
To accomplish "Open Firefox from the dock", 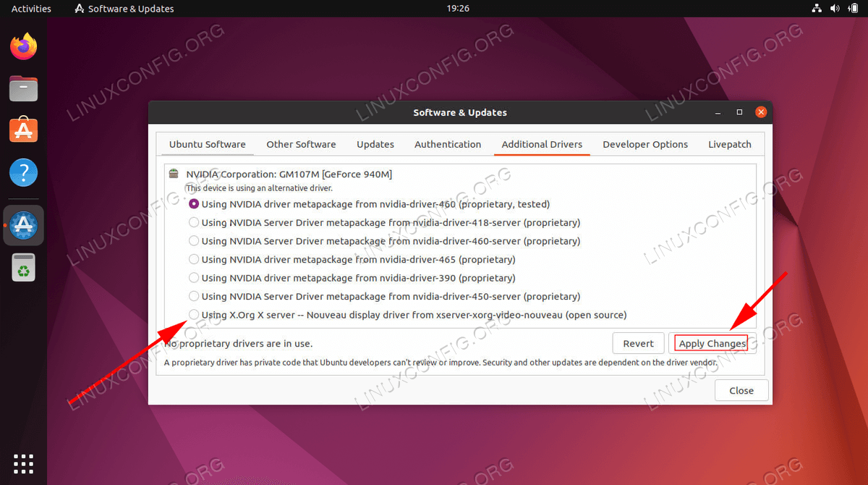I will tap(24, 47).
